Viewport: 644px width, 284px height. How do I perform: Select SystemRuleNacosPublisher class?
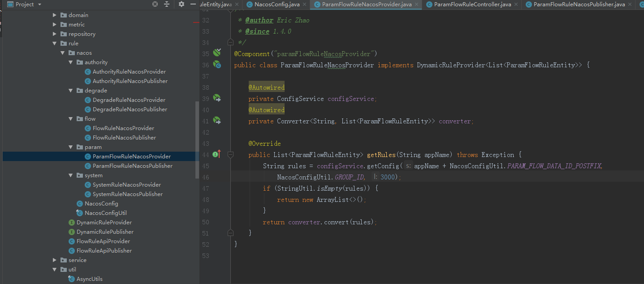[128, 194]
